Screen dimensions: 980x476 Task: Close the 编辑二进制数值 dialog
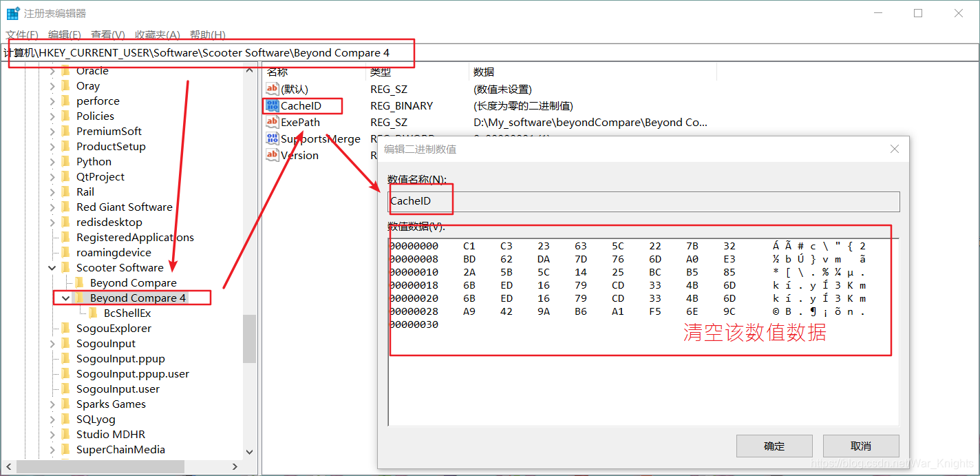click(x=894, y=149)
